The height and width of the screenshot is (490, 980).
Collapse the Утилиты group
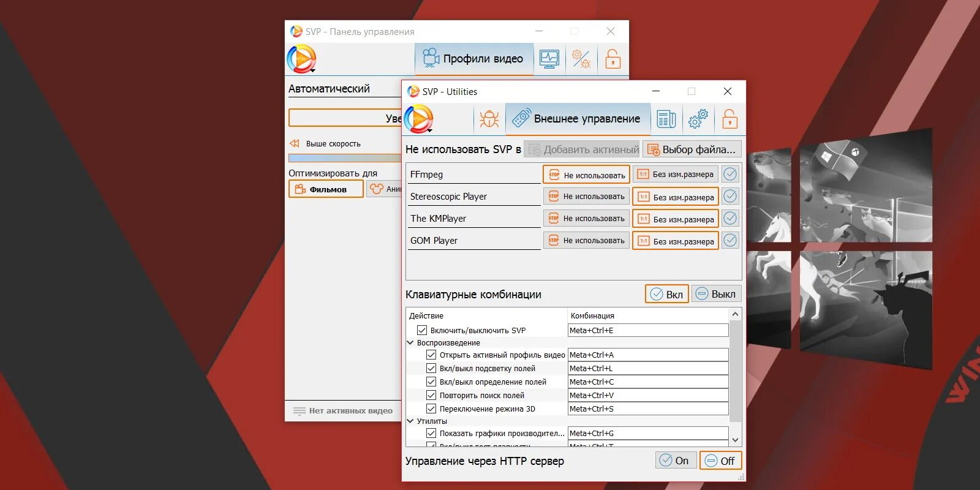pyautogui.click(x=411, y=421)
